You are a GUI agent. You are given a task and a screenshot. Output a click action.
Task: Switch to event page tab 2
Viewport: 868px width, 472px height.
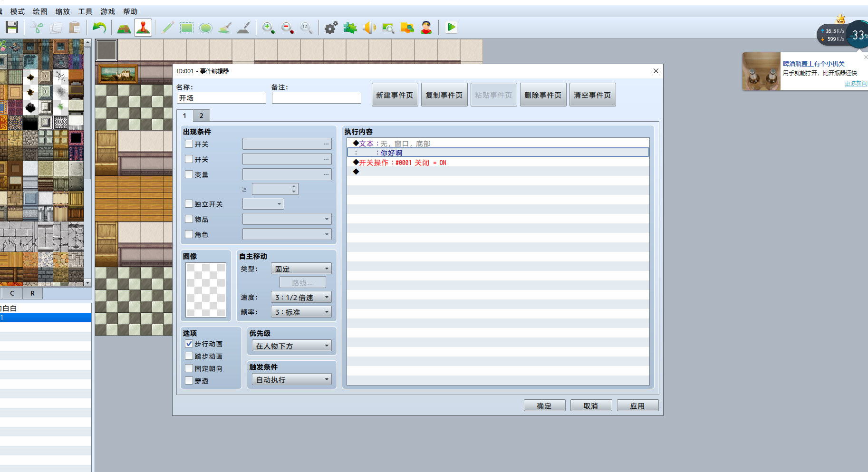pos(202,116)
